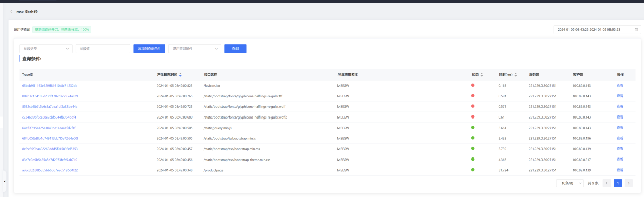Click the /productpage interface name
Image resolution: width=644 pixels, height=197 pixels.
coord(213,170)
